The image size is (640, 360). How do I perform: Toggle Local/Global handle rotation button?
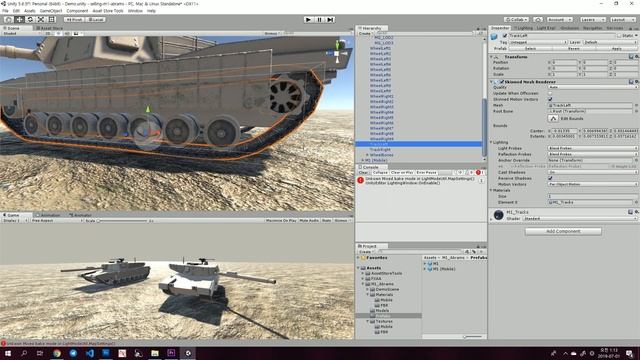click(96, 19)
